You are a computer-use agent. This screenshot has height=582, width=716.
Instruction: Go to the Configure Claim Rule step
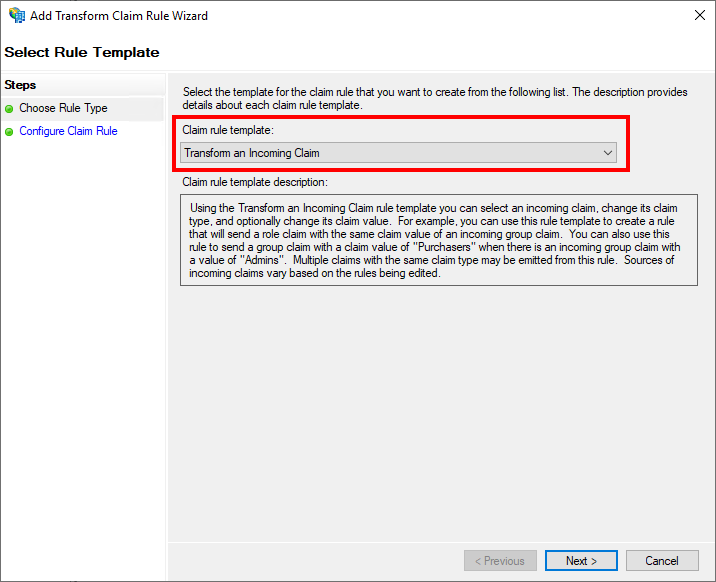(68, 131)
